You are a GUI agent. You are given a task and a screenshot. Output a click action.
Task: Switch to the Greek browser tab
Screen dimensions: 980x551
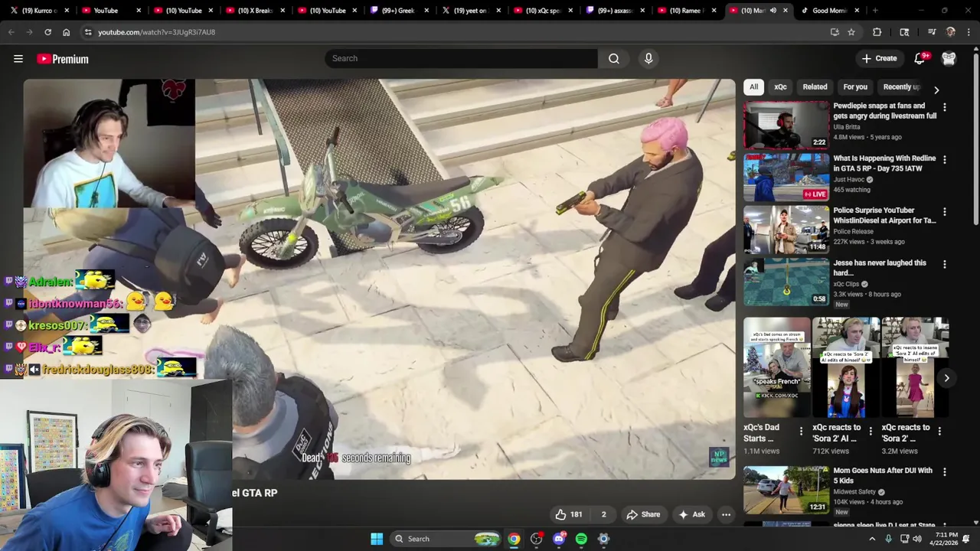point(397,10)
